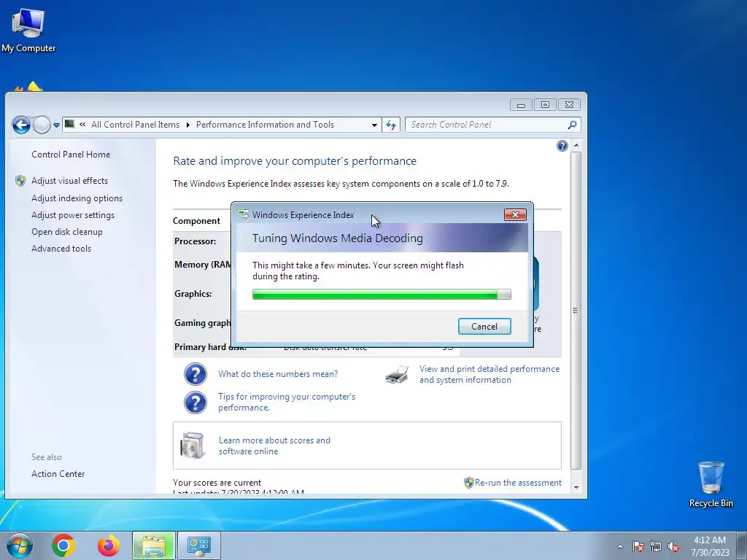Open recent pages dropdown beside navigation arrows
The height and width of the screenshot is (560, 747).
pyautogui.click(x=56, y=125)
